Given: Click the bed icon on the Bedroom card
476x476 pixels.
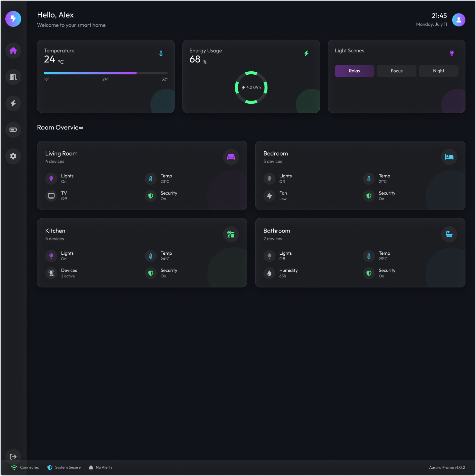Looking at the screenshot, I should click(x=449, y=157).
